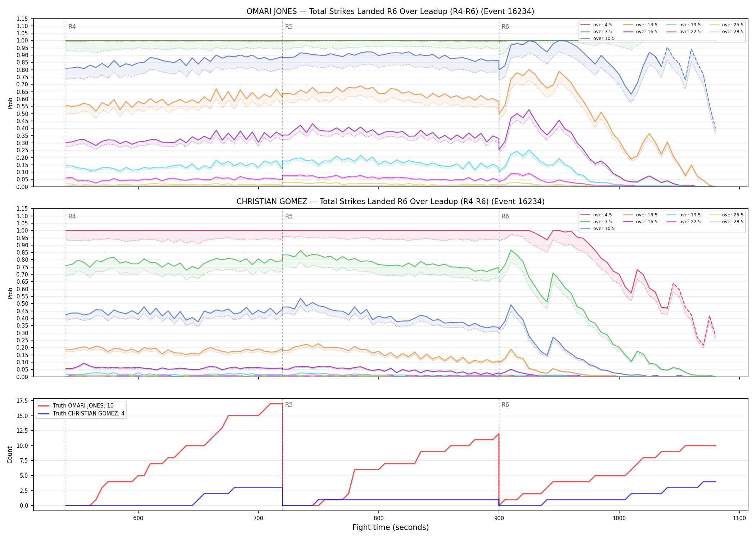Click the 1100 tick on the fight time axis
The height and width of the screenshot is (540, 756).
(739, 518)
